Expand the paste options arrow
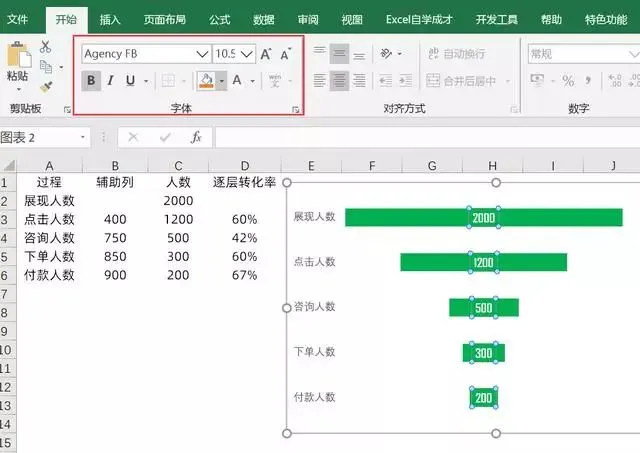 tap(19, 89)
